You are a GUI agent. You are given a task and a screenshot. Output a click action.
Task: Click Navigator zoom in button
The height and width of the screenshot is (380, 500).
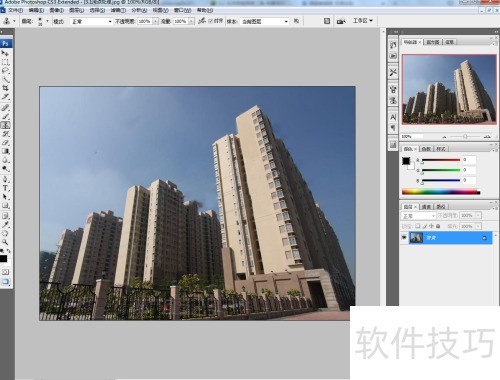[487, 136]
